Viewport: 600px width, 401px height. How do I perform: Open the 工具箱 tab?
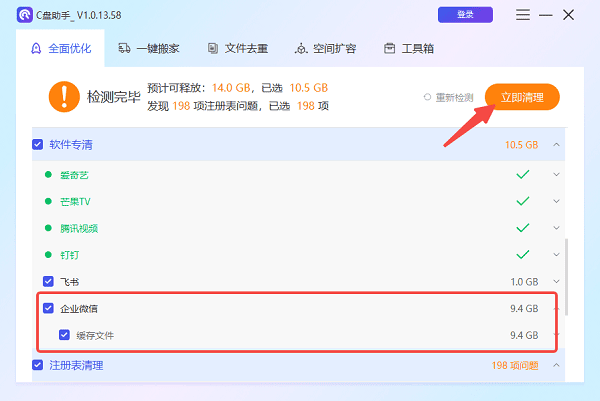tap(409, 49)
